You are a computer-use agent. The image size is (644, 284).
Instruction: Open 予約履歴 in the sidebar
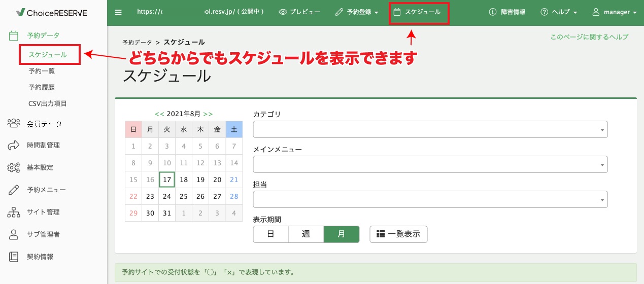tap(42, 87)
